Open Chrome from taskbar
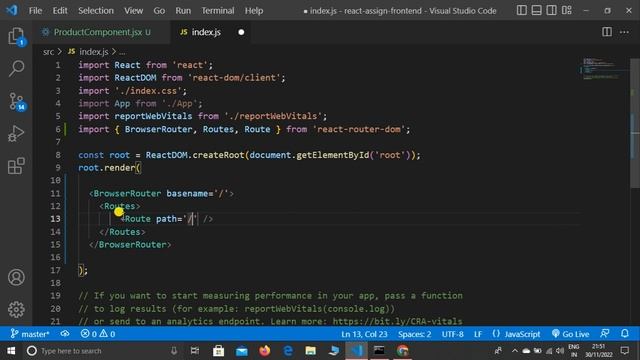Screen dimensions: 640x360 click(402, 351)
